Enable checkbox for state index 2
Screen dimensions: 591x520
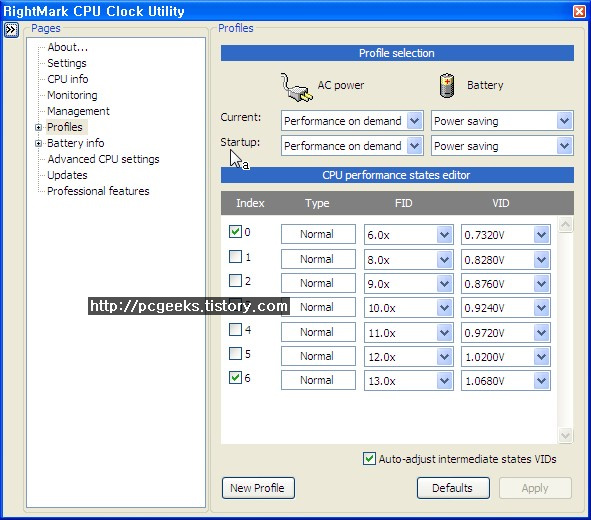click(x=236, y=280)
